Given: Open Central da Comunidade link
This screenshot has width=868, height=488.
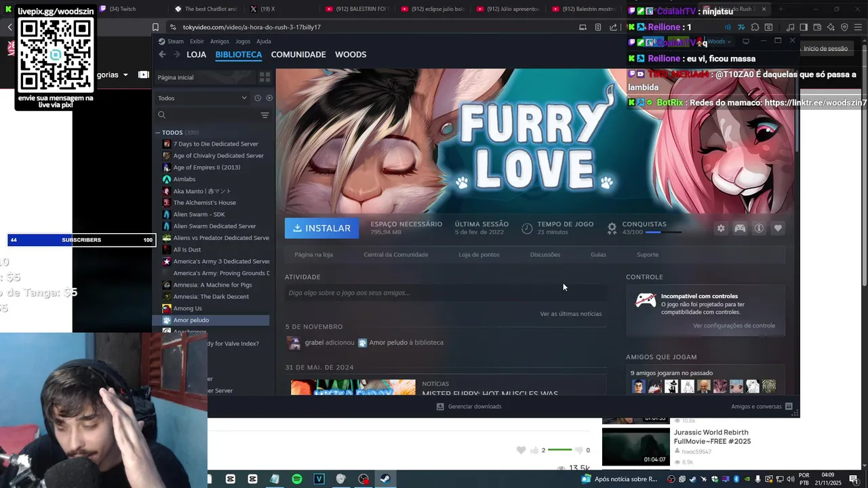Looking at the screenshot, I should [x=396, y=255].
